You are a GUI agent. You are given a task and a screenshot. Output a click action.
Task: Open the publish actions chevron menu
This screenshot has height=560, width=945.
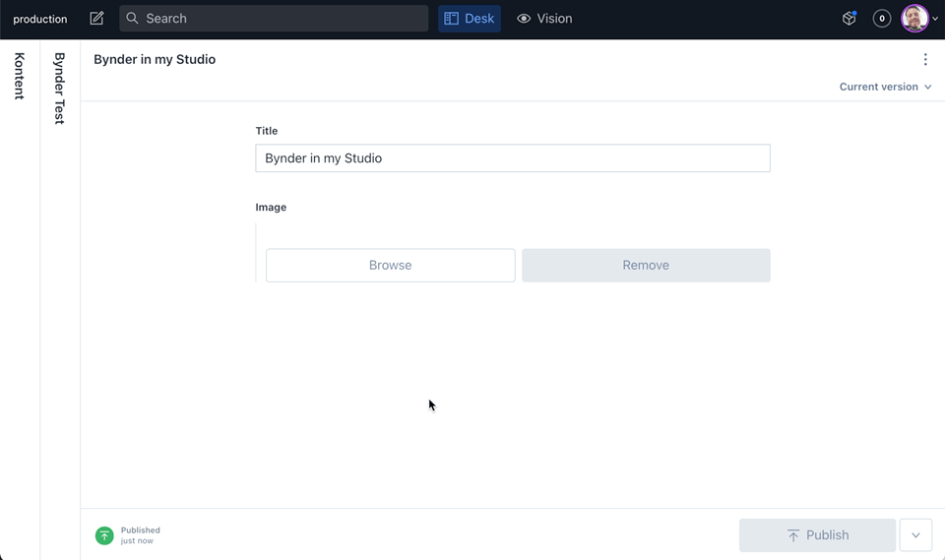click(915, 535)
